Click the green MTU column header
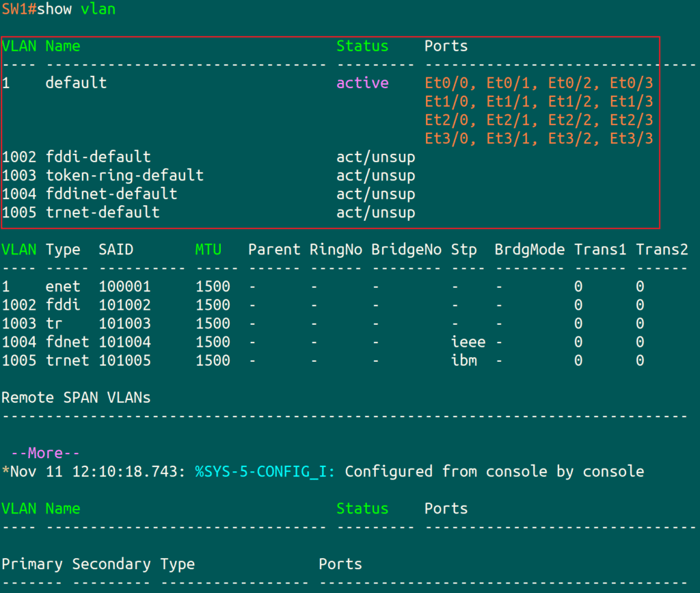The height and width of the screenshot is (593, 700). pyautogui.click(x=208, y=250)
